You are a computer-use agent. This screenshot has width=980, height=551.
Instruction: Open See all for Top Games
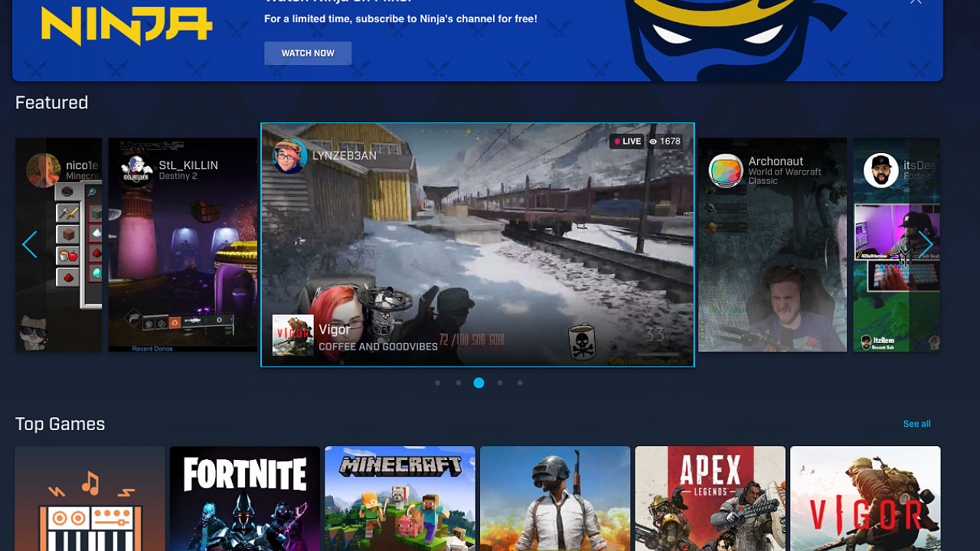click(x=916, y=423)
